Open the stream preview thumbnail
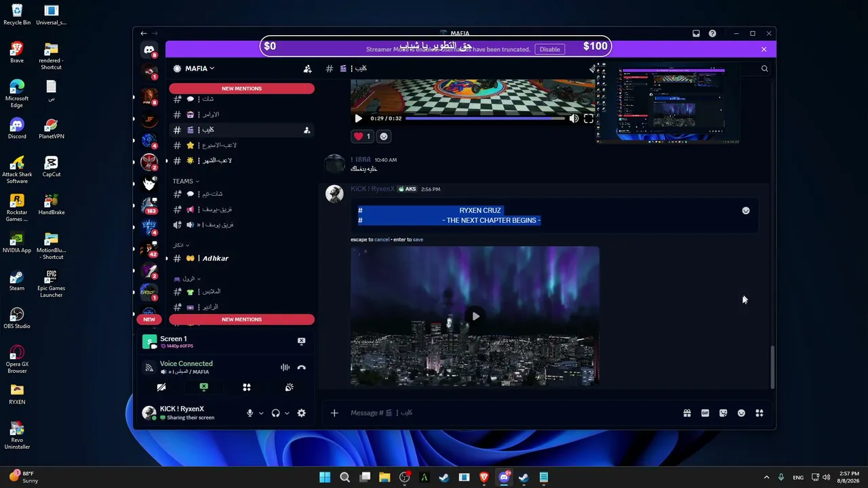 [667, 103]
